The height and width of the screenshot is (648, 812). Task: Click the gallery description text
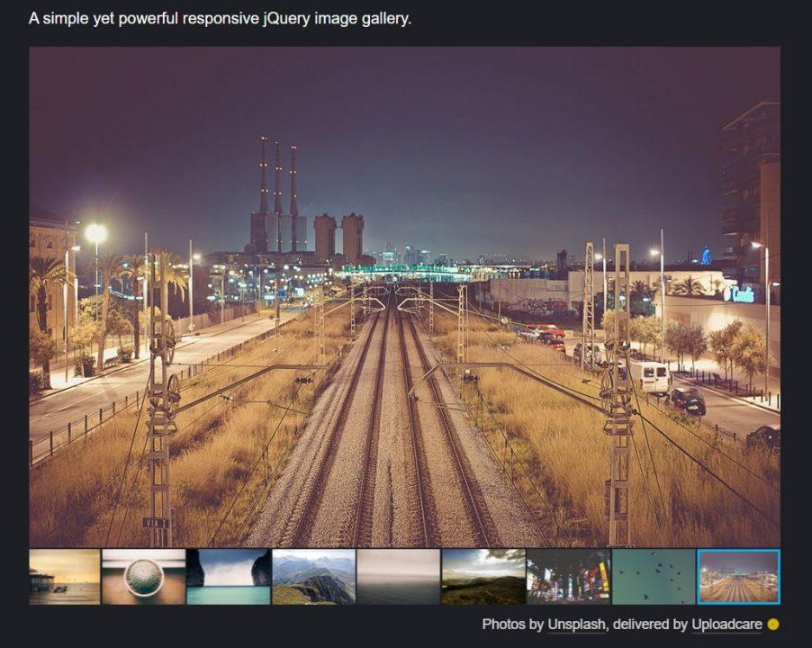click(219, 16)
